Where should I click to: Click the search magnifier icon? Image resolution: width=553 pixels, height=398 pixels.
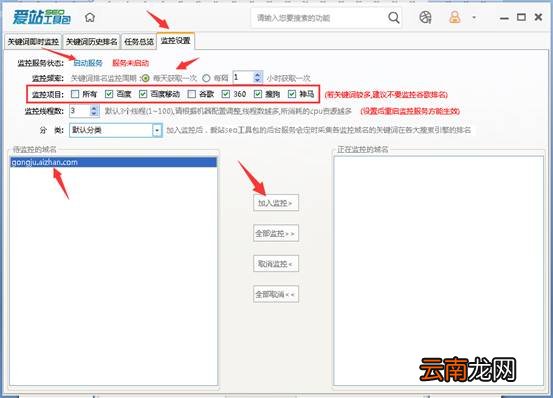click(394, 17)
